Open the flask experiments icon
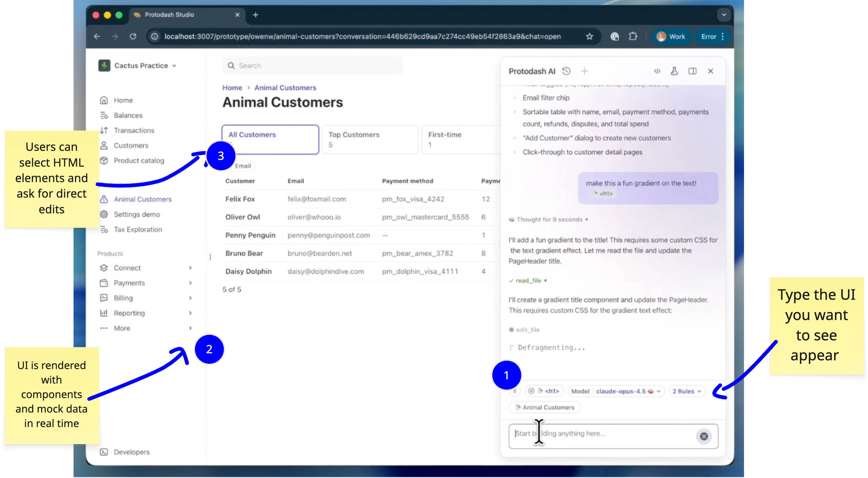This screenshot has height=478, width=868. (x=674, y=71)
